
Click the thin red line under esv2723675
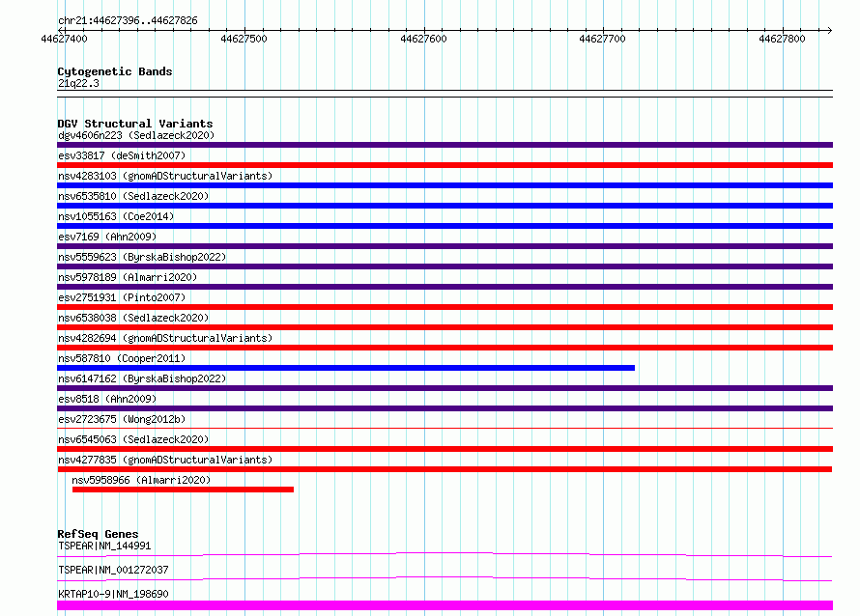point(444,428)
